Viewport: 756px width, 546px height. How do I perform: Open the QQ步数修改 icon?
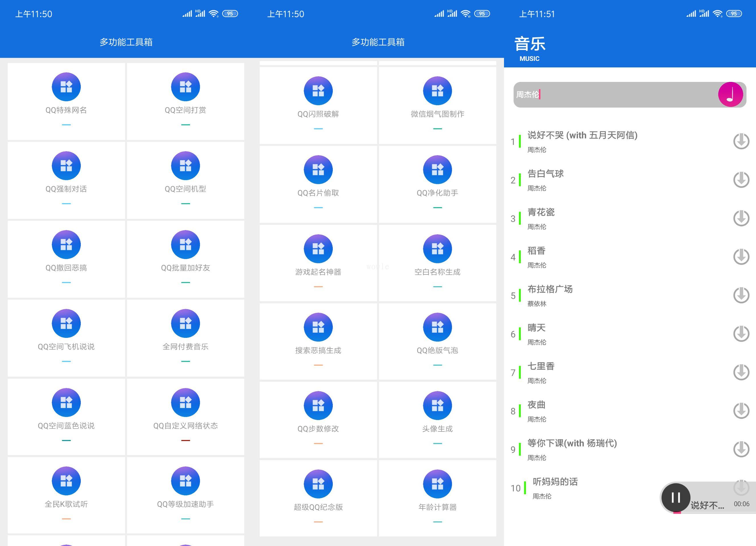[318, 405]
